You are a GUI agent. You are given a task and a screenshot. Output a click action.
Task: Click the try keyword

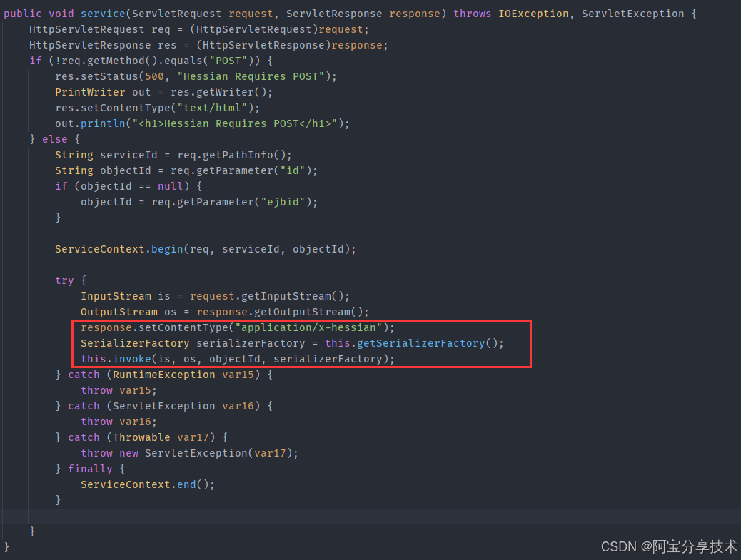[64, 280]
